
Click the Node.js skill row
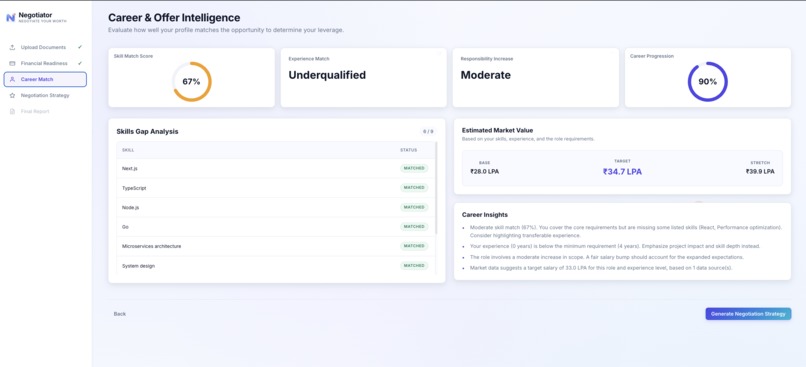276,208
